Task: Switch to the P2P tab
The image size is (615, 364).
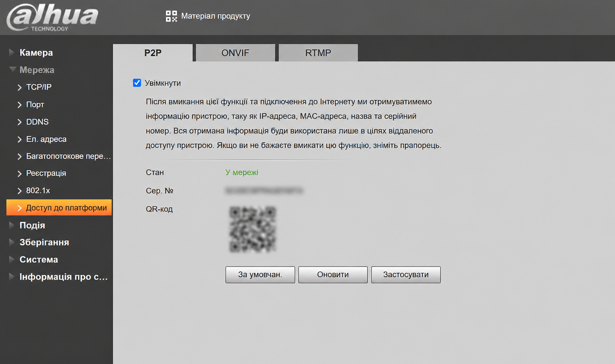Action: coord(153,53)
